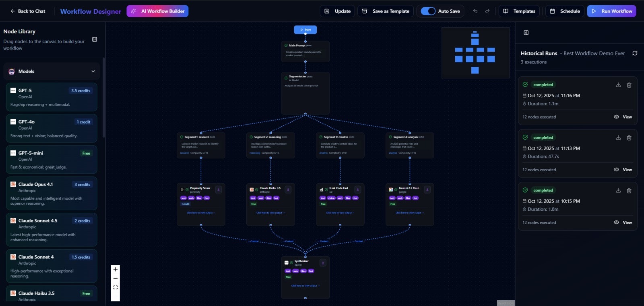This screenshot has height=306, width=644.
Task: Choose the Claude Sonnet 4 model
Action: (52, 266)
